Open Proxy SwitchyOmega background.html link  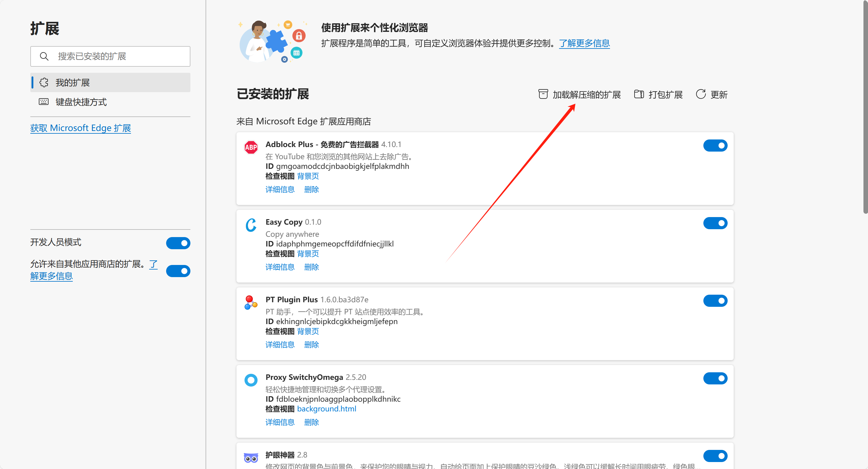(x=327, y=409)
